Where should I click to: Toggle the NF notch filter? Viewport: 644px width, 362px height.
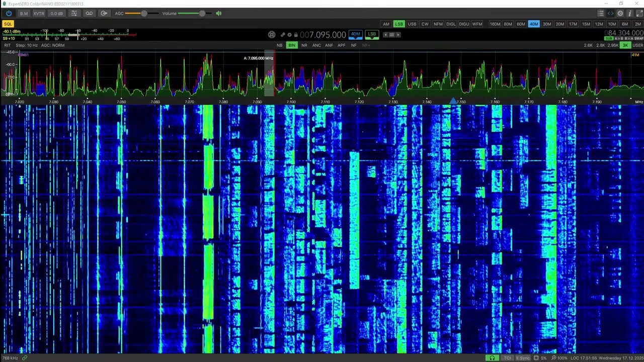(354, 45)
